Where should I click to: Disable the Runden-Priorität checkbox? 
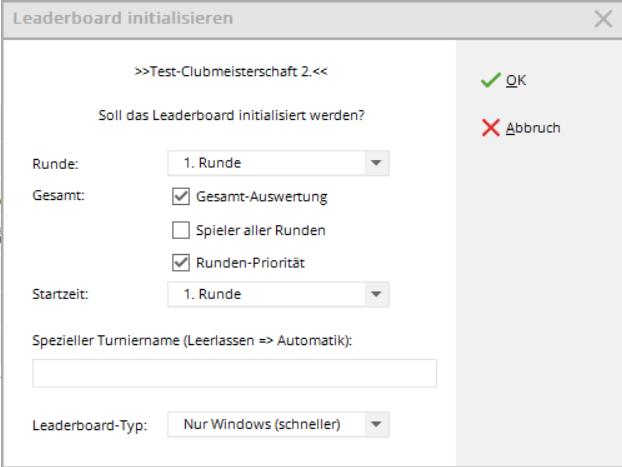click(181, 263)
